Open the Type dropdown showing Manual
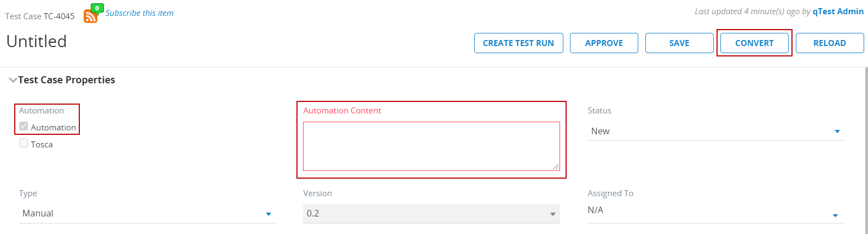 click(147, 214)
